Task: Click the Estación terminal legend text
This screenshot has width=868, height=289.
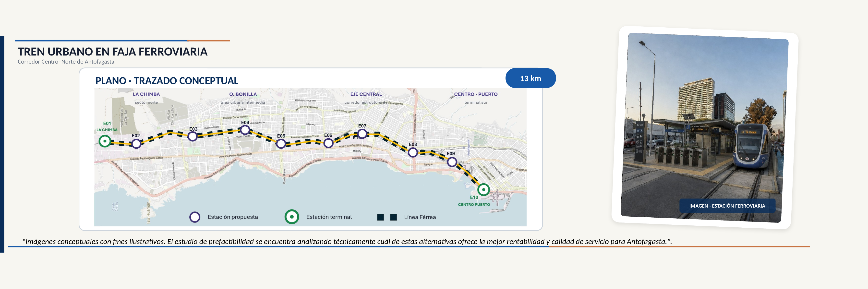Action: (x=329, y=217)
